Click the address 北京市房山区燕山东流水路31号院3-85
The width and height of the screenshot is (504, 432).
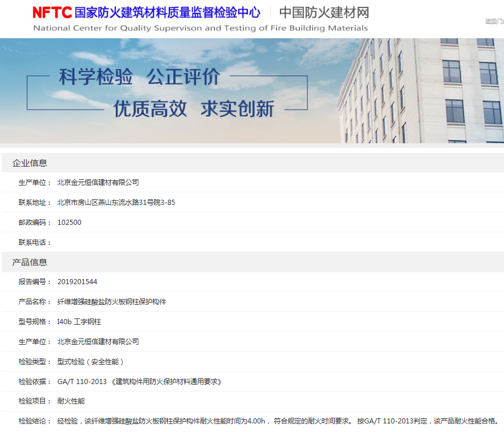click(x=116, y=203)
